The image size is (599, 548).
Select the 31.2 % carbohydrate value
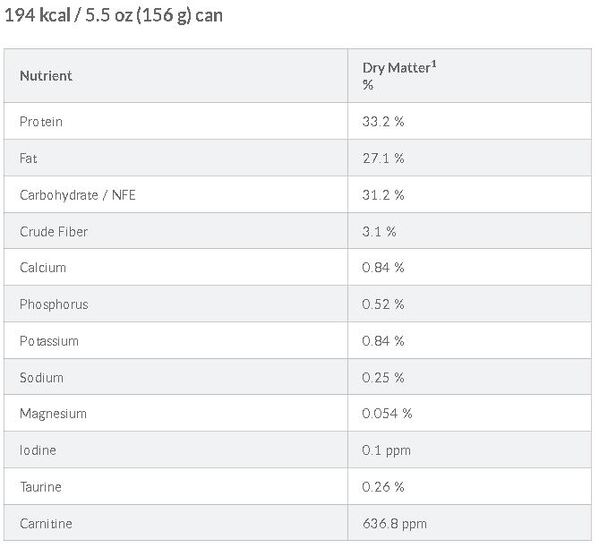pos(383,195)
